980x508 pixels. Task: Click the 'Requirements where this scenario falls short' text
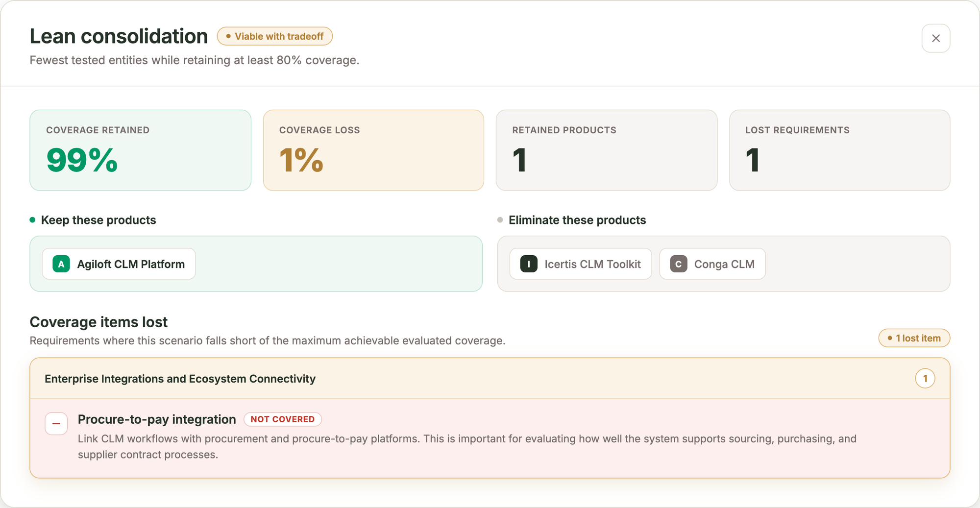click(x=268, y=340)
